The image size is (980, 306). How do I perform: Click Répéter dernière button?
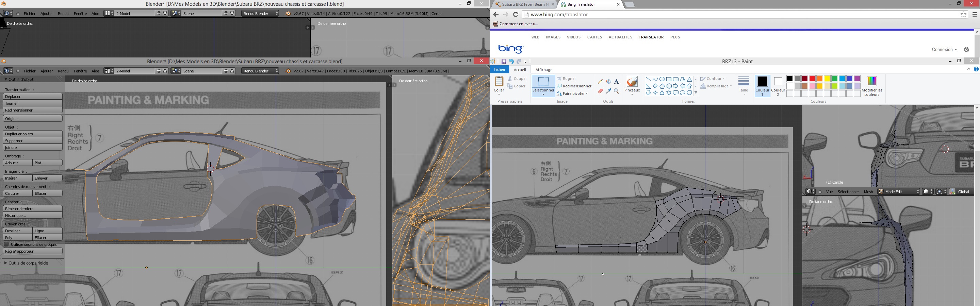[x=33, y=209]
